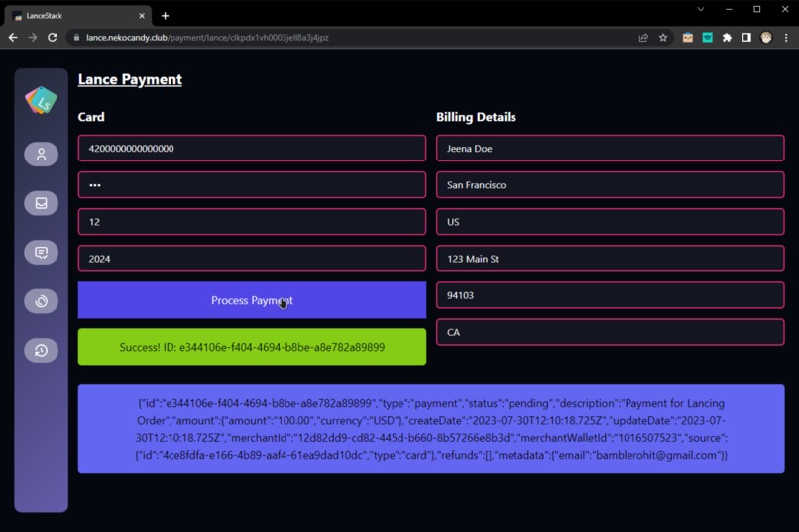Focus the postal code field 94103

point(611,295)
